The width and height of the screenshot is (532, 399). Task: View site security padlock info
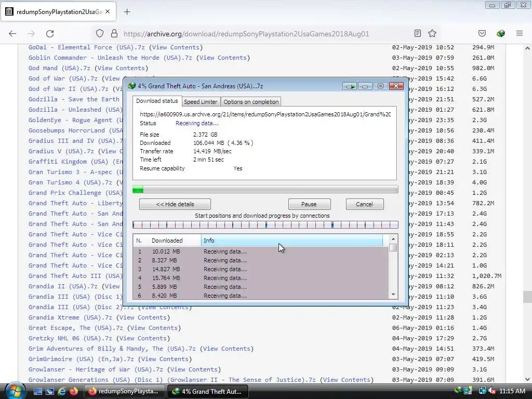click(x=114, y=34)
